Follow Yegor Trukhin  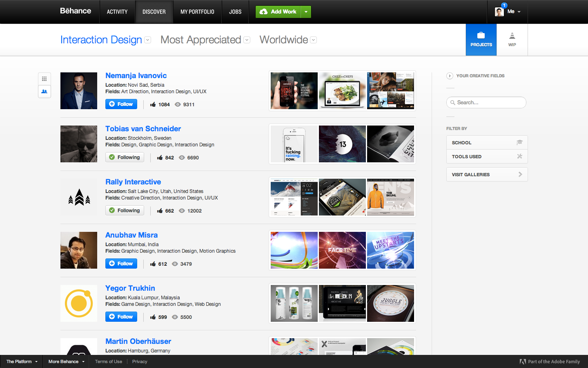coord(121,317)
